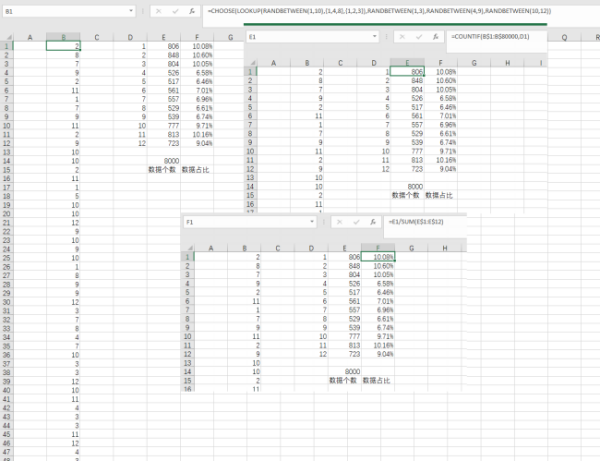Click select-all corner of the sheet under E1 name box
Image resolution: width=600 pixels, height=461 pixels.
251,63
